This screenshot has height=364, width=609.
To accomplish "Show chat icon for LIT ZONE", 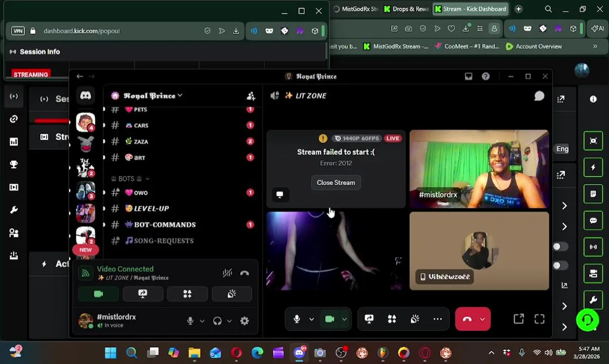I will point(539,96).
